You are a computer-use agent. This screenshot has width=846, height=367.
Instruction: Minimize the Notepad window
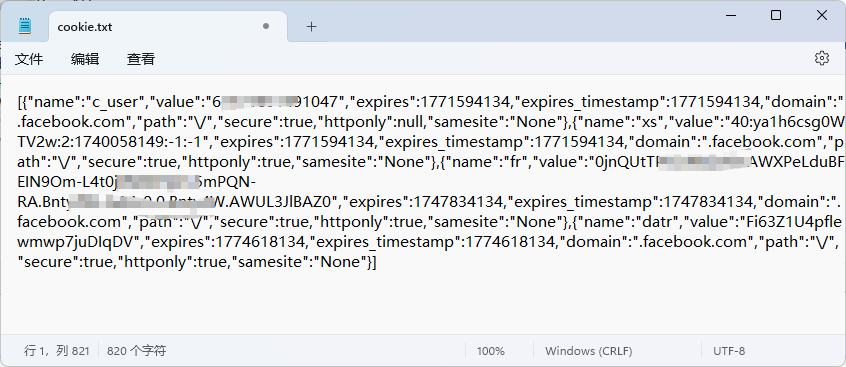[x=730, y=15]
